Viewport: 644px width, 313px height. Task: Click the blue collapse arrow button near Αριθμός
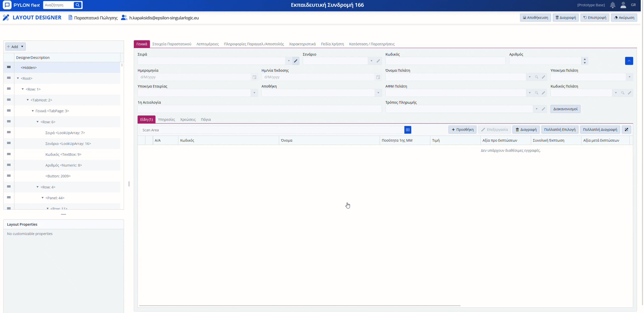(629, 61)
